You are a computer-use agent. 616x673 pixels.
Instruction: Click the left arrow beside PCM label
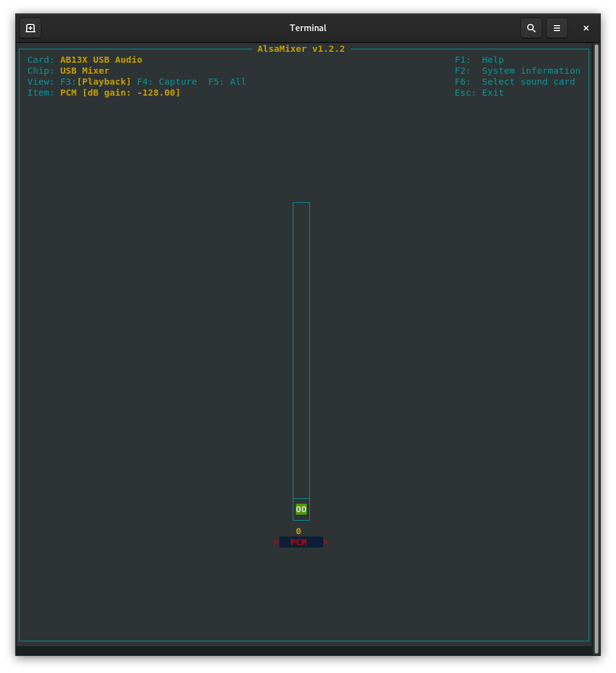tap(276, 541)
